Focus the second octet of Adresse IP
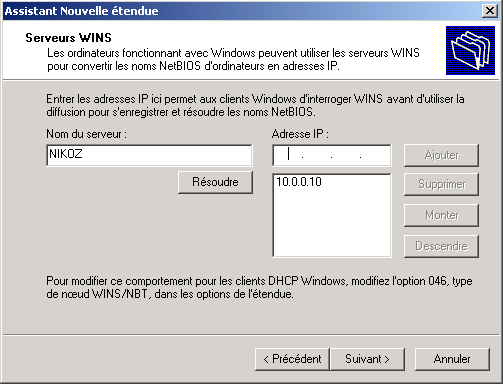 tap(317, 155)
